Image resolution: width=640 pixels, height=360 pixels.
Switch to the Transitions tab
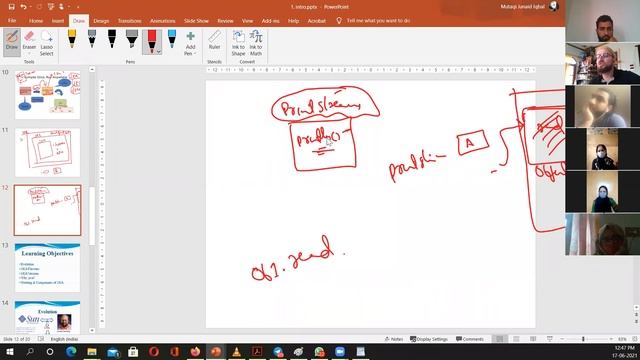pos(129,20)
